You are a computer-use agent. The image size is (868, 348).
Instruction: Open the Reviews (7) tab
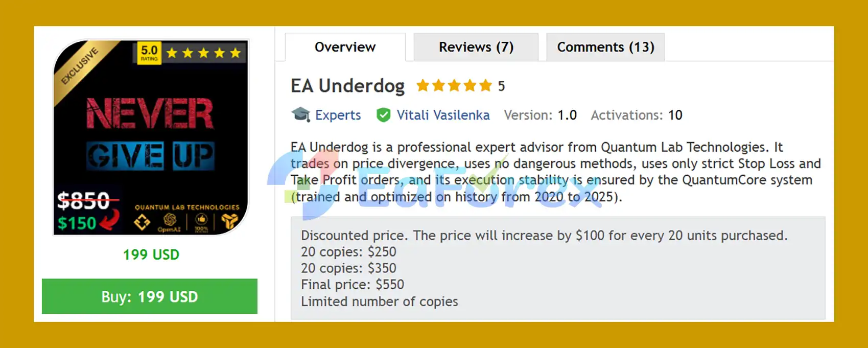pyautogui.click(x=476, y=47)
